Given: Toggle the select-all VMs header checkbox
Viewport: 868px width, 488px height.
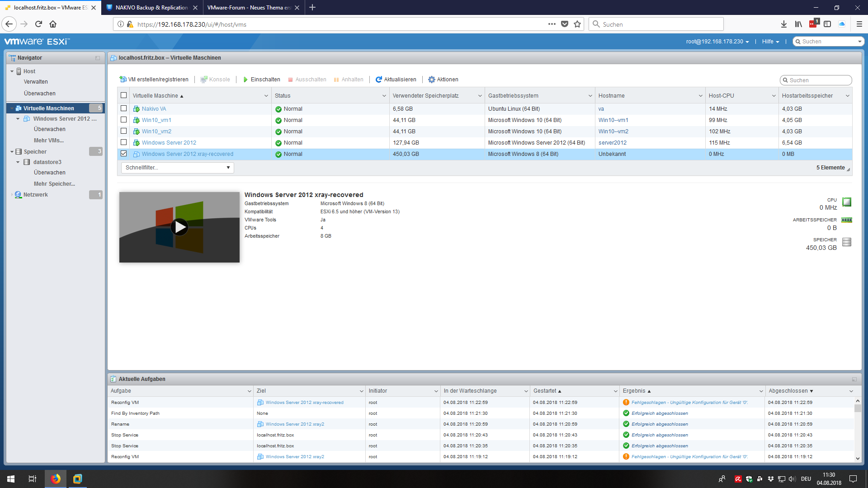Looking at the screenshot, I should tap(123, 95).
